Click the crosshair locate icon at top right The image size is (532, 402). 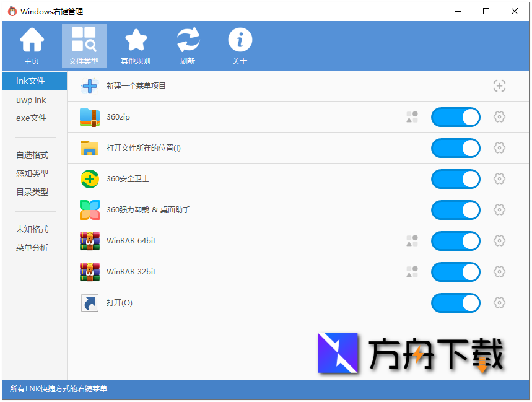[x=499, y=86]
